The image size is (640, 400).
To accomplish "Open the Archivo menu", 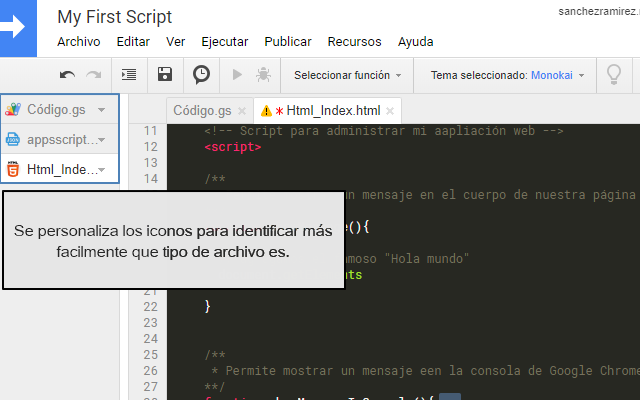I will pos(79,42).
